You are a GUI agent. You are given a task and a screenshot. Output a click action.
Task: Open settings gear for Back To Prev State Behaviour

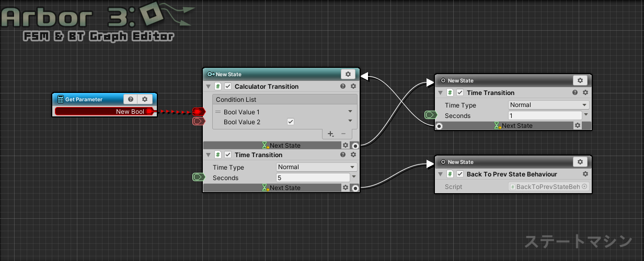[585, 174]
